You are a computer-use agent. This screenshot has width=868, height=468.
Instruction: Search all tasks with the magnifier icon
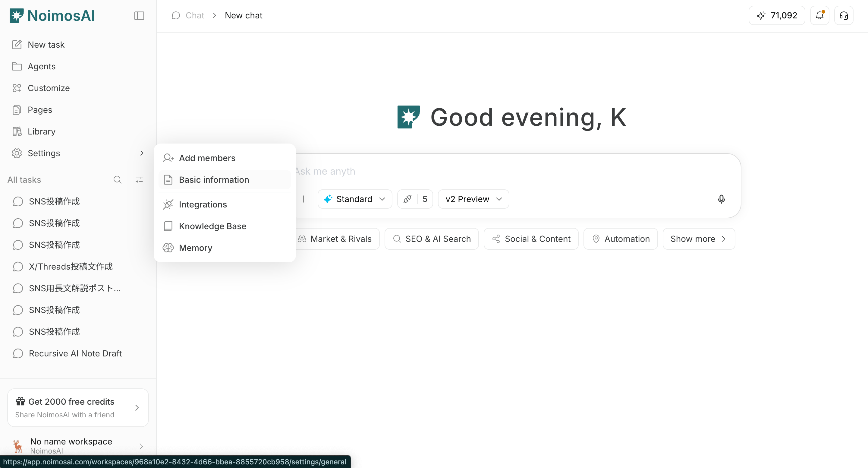[117, 180]
